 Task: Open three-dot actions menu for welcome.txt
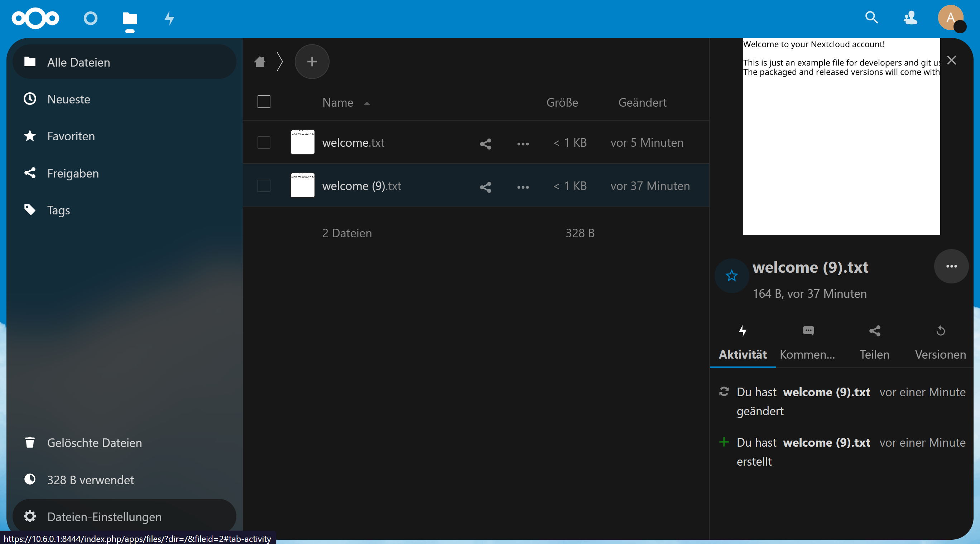[523, 144]
